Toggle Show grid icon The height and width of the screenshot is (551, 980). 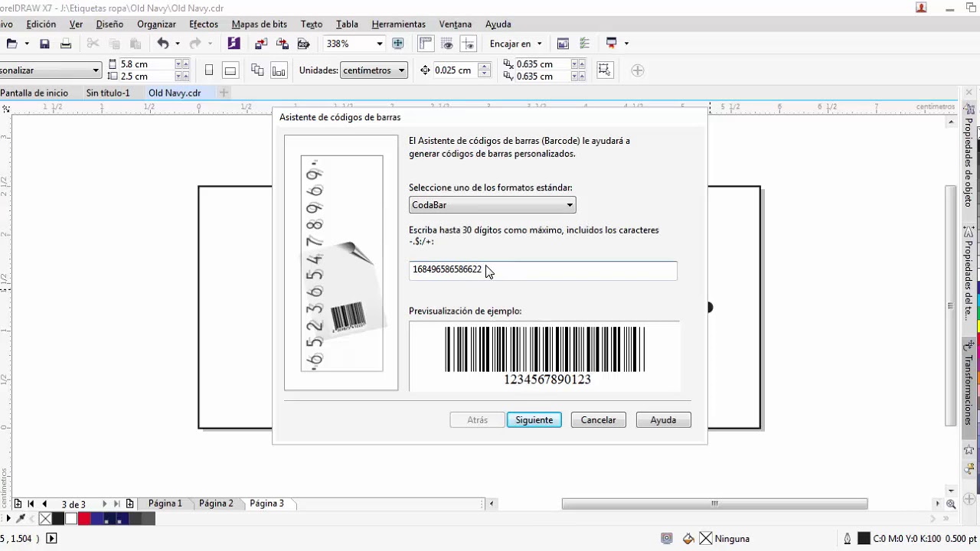click(447, 44)
